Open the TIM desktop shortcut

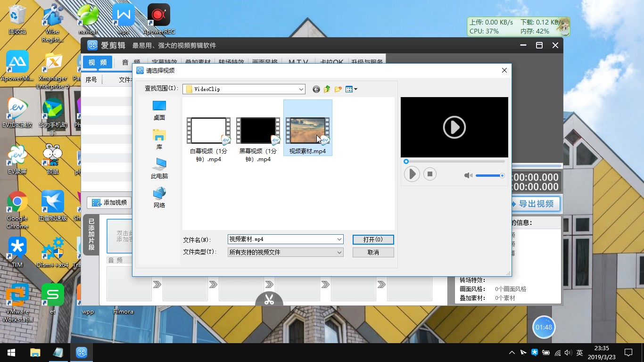coord(17,253)
